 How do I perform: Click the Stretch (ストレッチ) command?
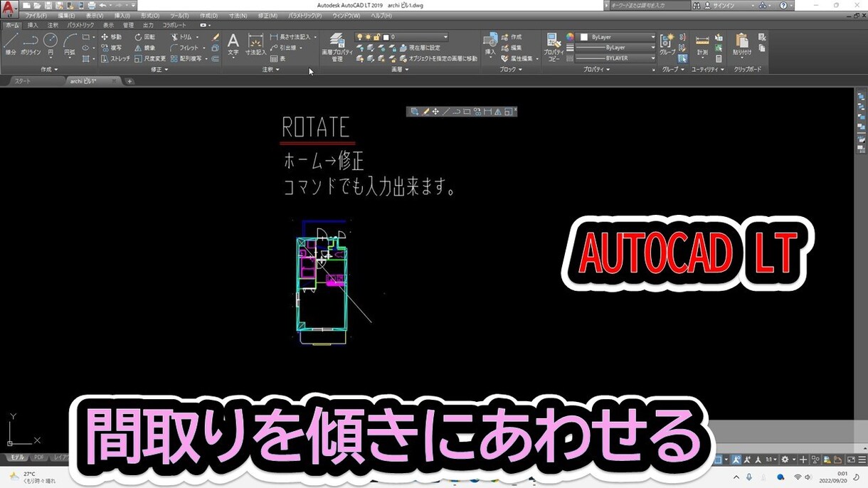coord(115,58)
